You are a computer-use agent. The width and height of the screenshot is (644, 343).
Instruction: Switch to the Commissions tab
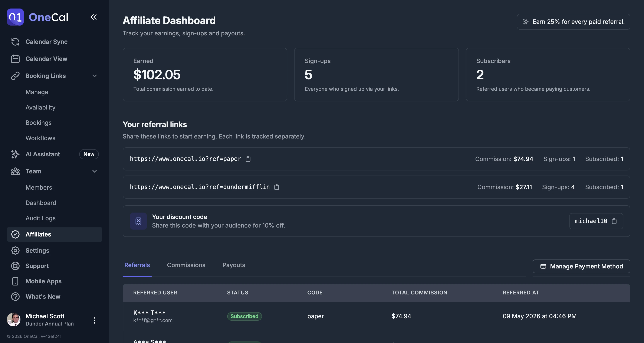(x=186, y=265)
